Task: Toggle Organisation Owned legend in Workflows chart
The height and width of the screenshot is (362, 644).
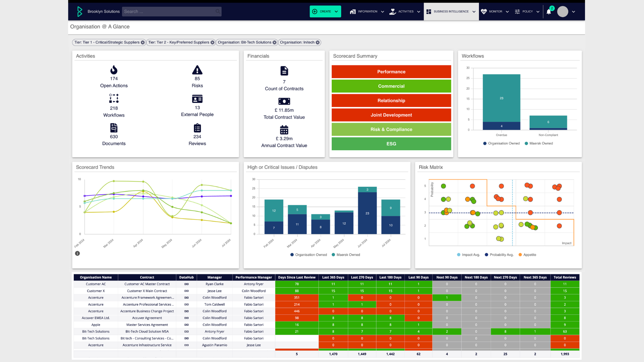Action: (x=501, y=143)
